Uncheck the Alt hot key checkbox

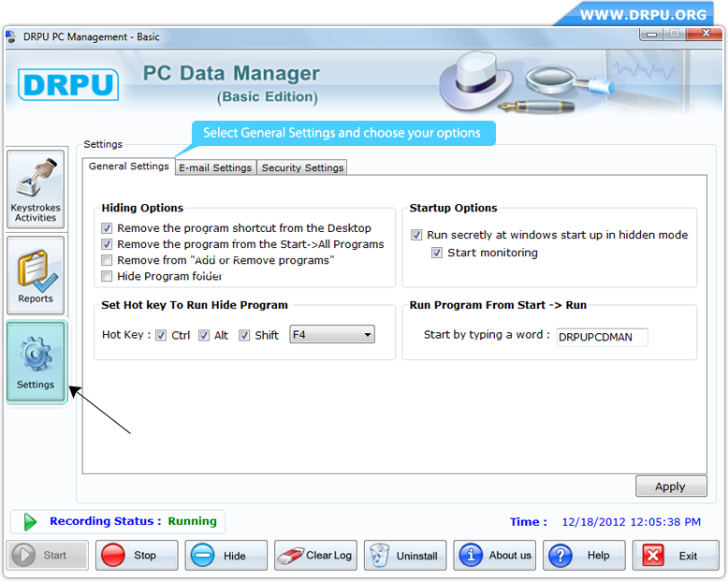204,335
